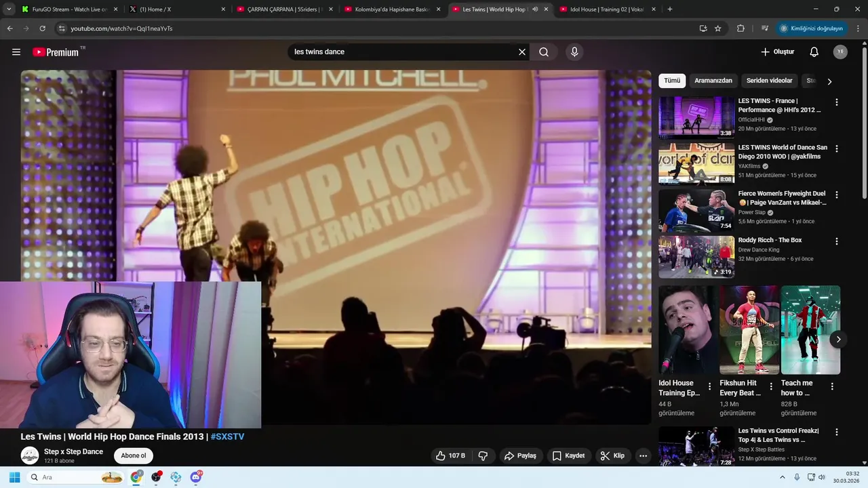Share video with Paylaş button
Viewport: 868px width, 488px height.
pos(520,456)
